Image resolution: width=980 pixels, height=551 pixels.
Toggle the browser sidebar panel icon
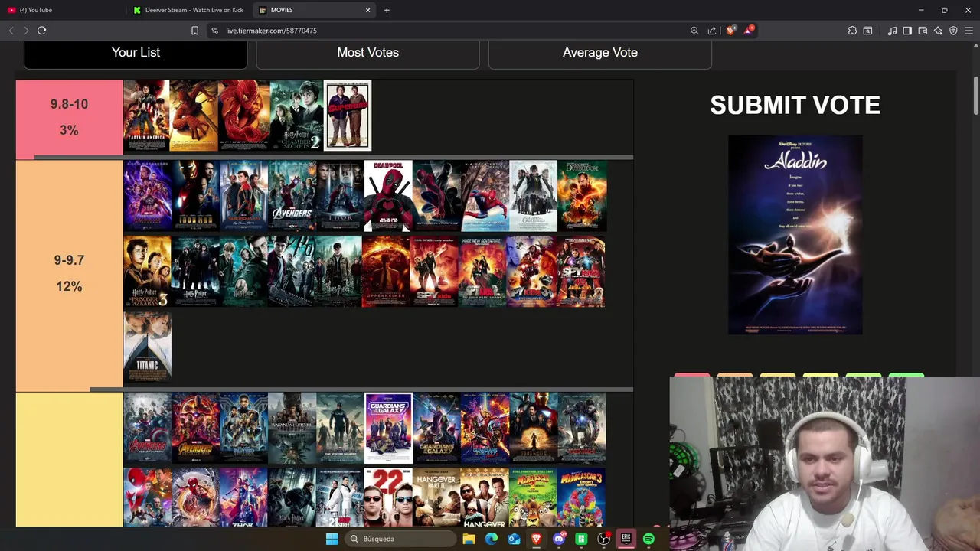click(x=907, y=31)
